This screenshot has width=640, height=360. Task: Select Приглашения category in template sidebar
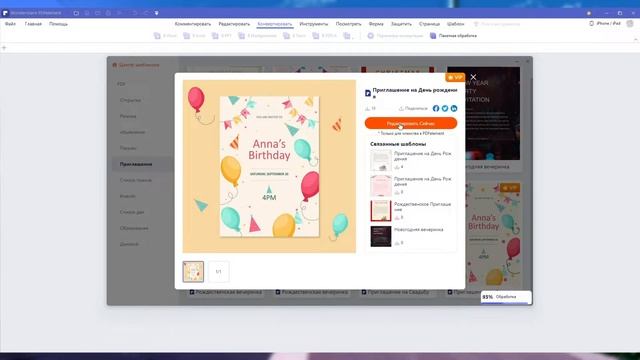pos(142,164)
